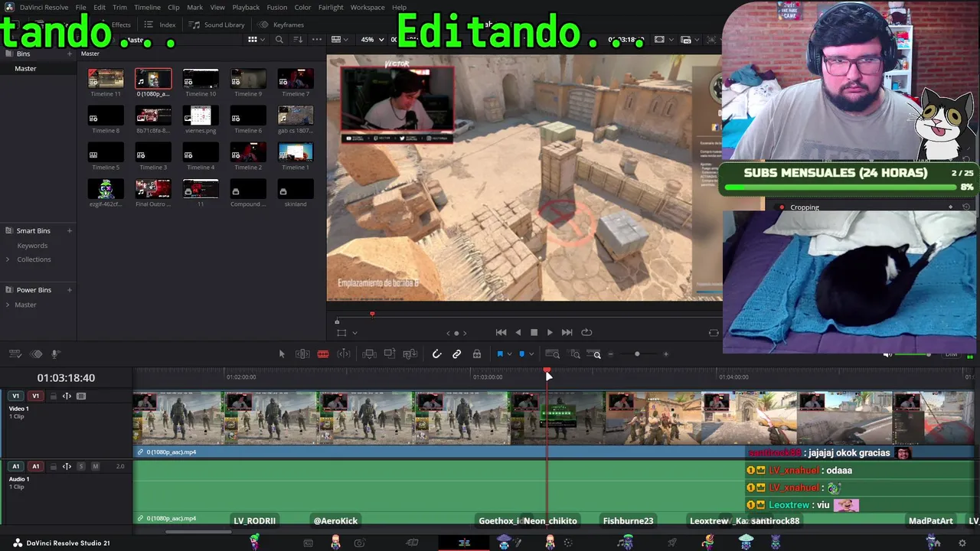Image resolution: width=980 pixels, height=551 pixels.
Task: Open the File menu
Action: click(80, 7)
